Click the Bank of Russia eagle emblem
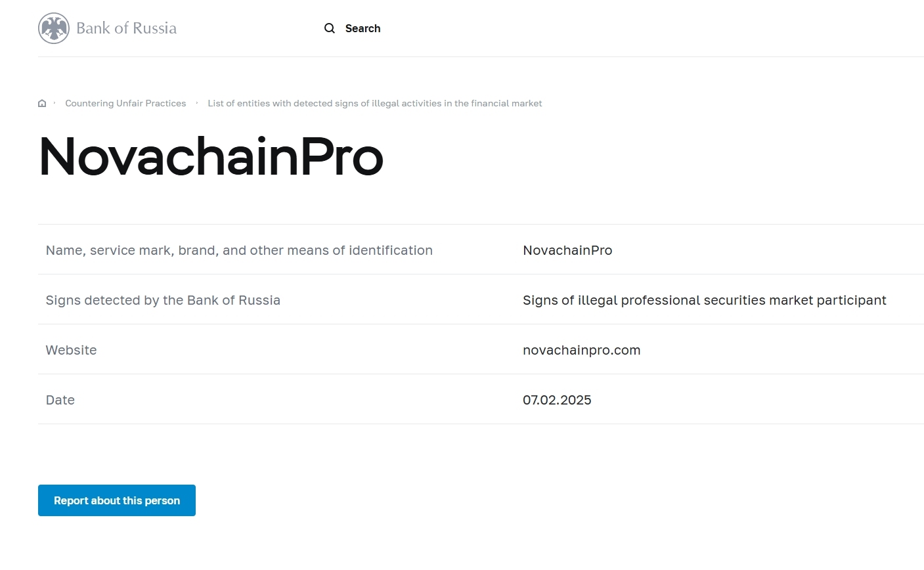This screenshot has height=570, width=924. 54,28
